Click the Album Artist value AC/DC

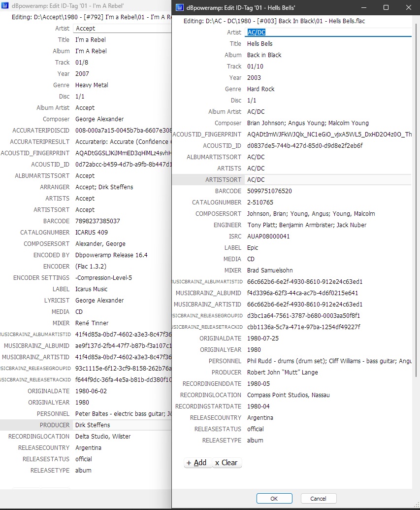coord(256,111)
